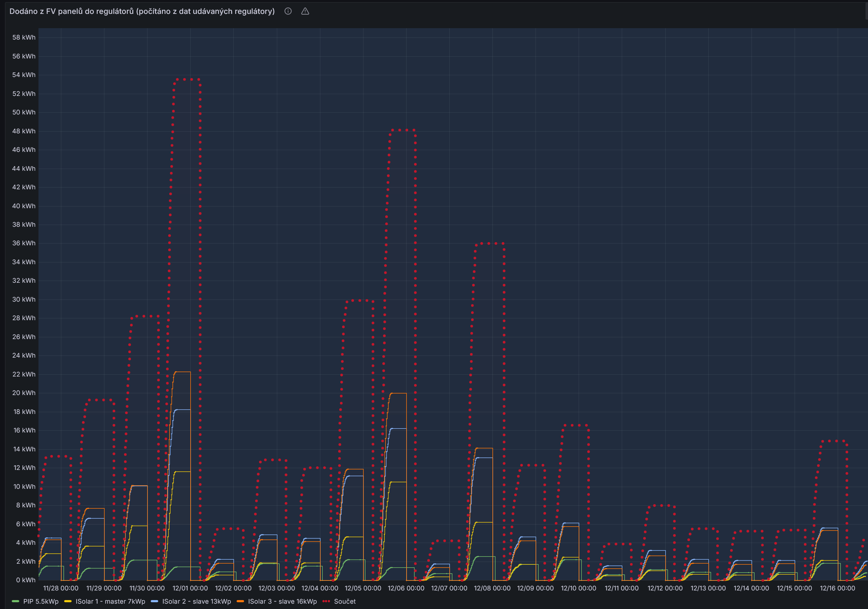Image resolution: width=868 pixels, height=609 pixels.
Task: Click the 12/16 00:00 time axis label
Action: (837, 588)
